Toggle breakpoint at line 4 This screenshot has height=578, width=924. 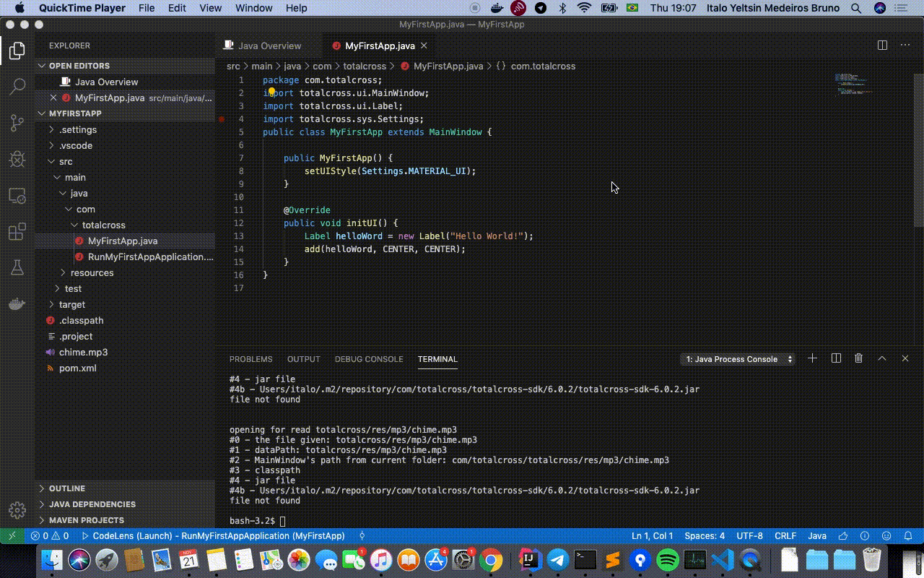(x=222, y=119)
